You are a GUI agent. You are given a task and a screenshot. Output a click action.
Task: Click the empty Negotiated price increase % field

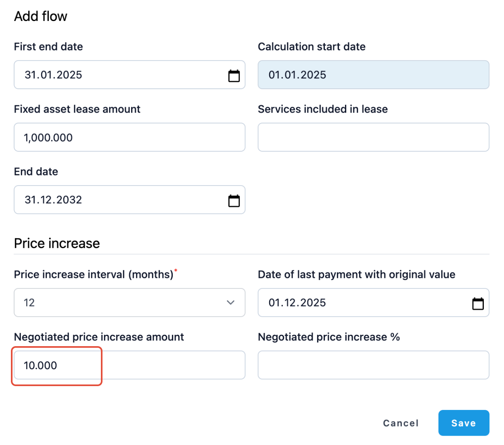click(x=373, y=366)
